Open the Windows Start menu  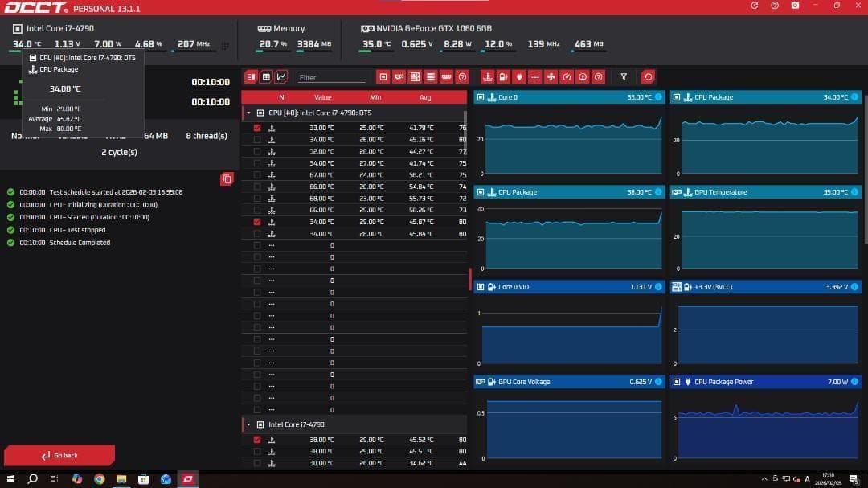point(10,479)
